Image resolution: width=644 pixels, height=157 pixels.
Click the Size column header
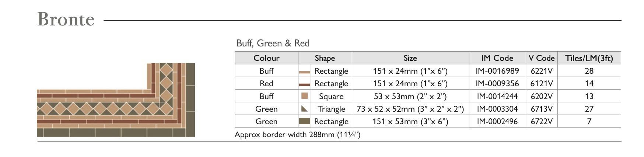(410, 58)
